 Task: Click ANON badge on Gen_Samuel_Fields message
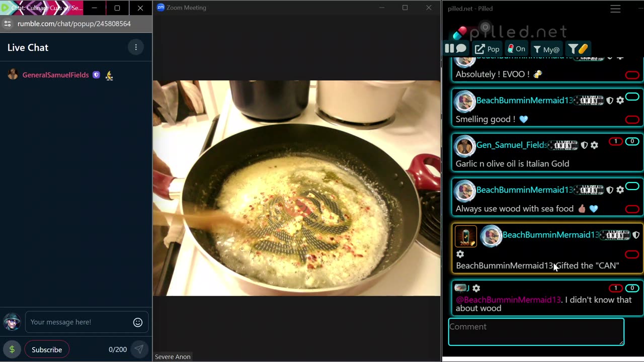pyautogui.click(x=563, y=145)
